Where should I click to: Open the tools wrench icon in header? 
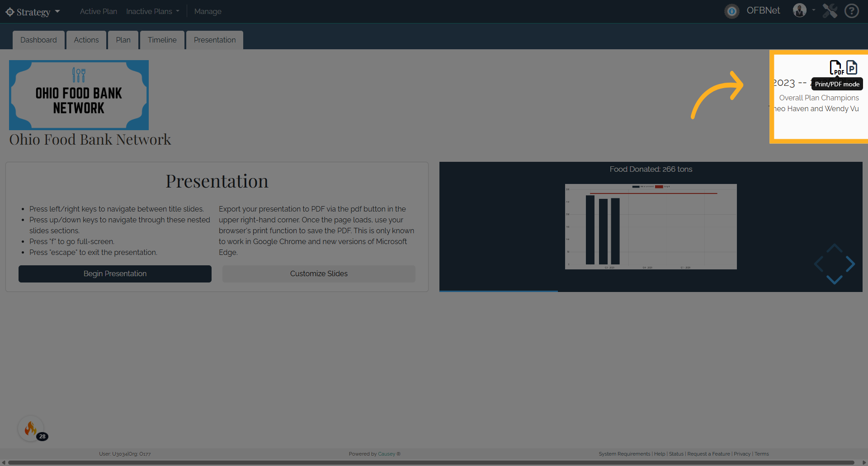(830, 10)
